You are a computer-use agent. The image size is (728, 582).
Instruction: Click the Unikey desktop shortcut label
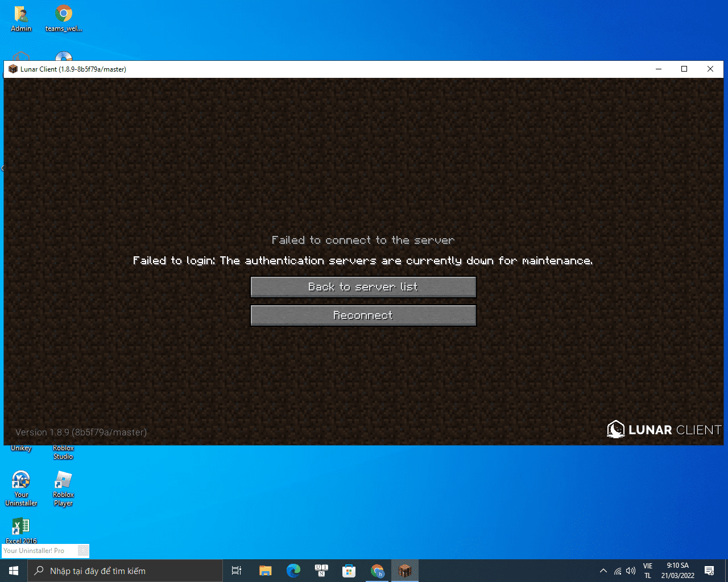click(x=21, y=448)
